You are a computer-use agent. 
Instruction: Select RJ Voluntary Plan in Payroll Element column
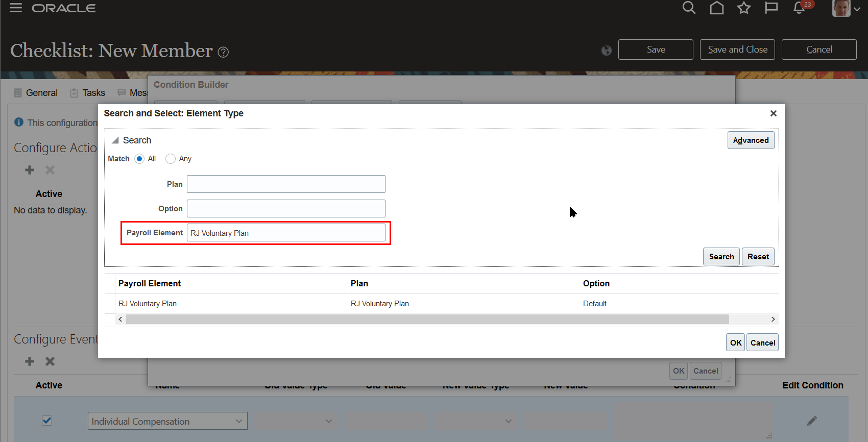point(148,304)
